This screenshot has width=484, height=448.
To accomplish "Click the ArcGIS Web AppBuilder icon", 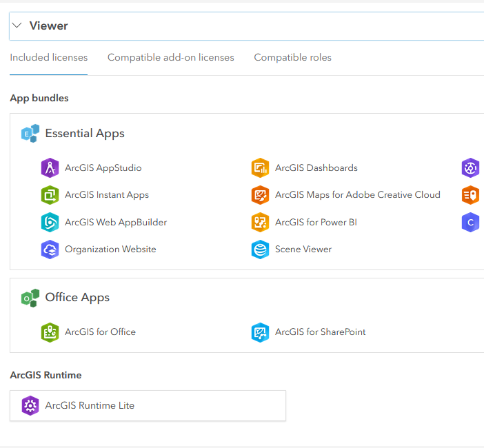I will (x=50, y=223).
